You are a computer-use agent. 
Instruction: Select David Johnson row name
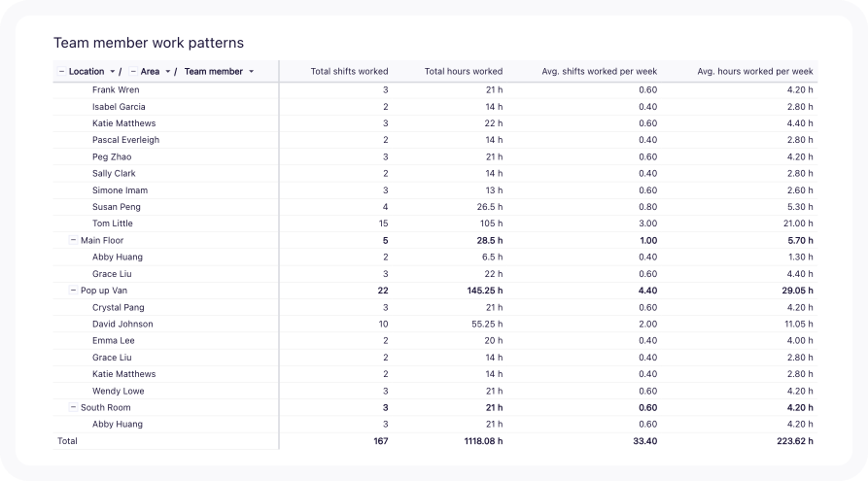122,324
